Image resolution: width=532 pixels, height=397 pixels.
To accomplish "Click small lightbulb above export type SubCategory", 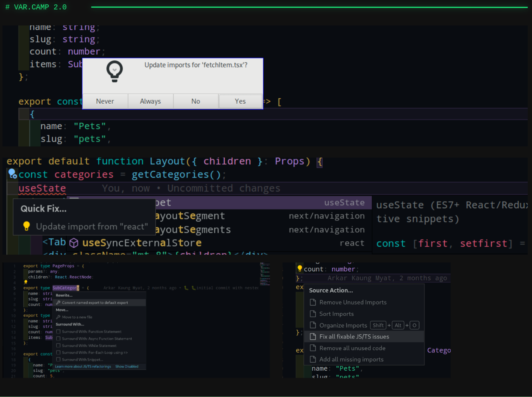I will coord(26,282).
